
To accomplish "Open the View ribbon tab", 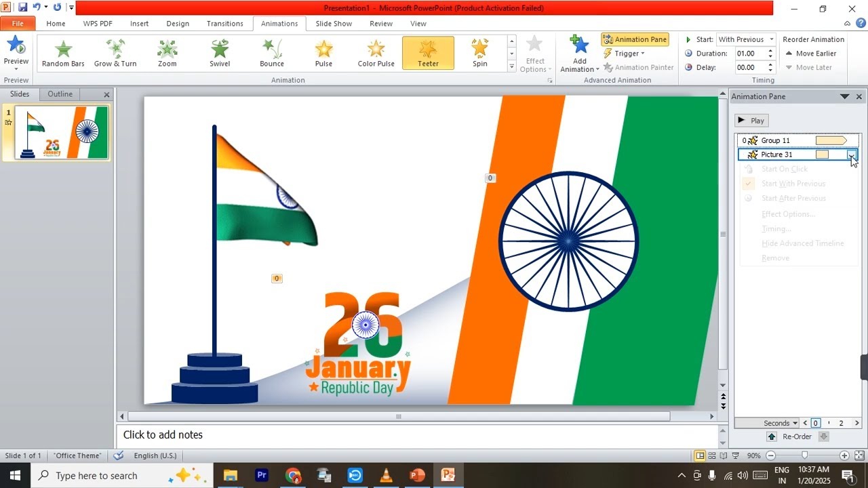I will [x=418, y=23].
